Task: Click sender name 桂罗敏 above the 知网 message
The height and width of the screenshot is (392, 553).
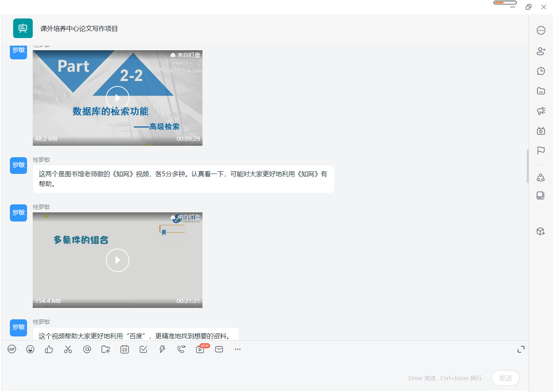Action: pyautogui.click(x=41, y=160)
